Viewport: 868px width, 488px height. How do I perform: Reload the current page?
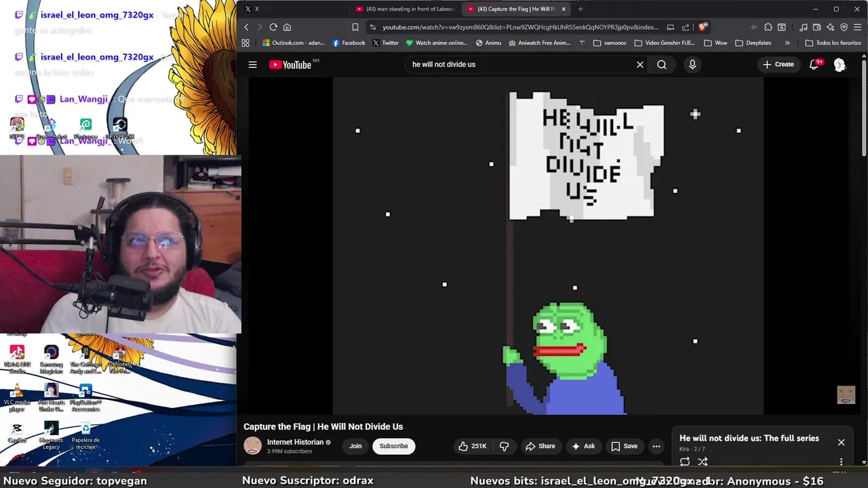coord(273,27)
